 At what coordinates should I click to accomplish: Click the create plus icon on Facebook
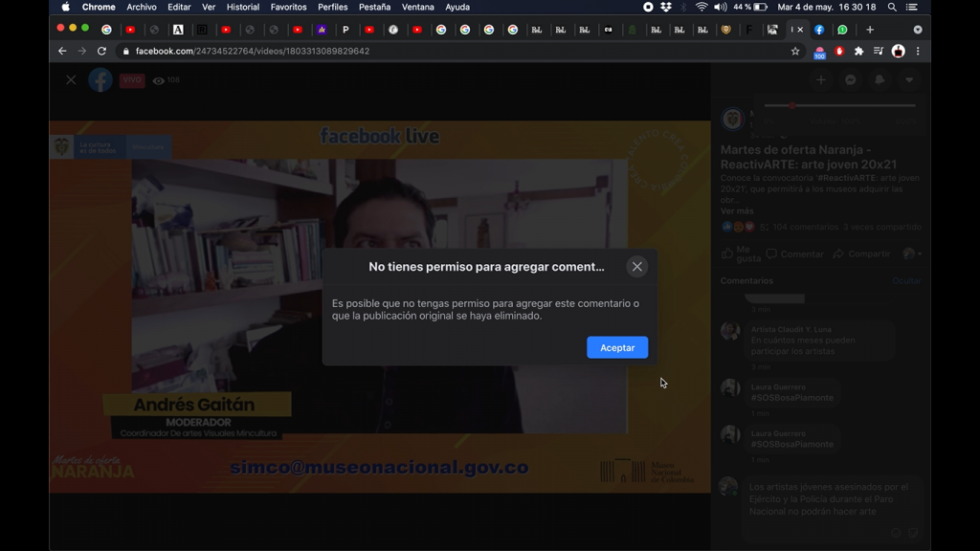point(820,80)
